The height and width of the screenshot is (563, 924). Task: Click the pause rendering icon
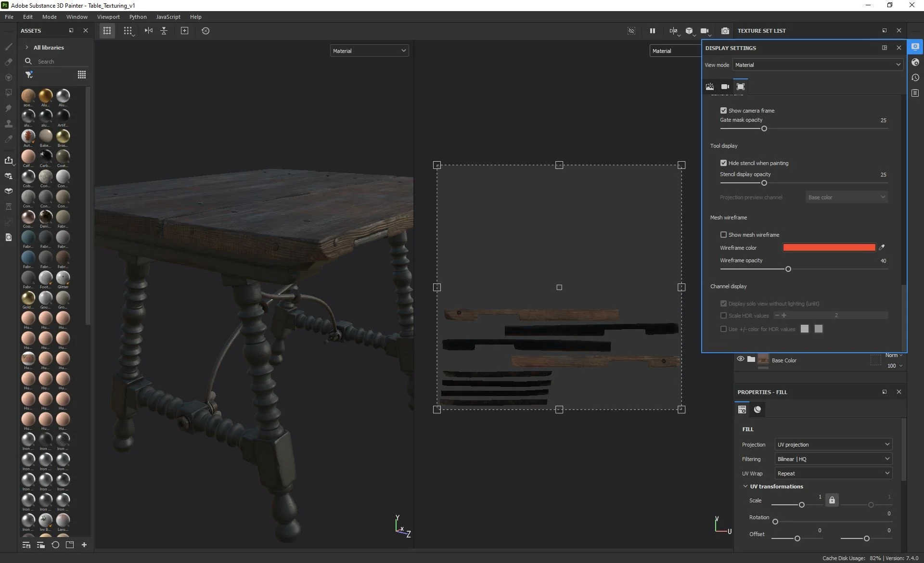(x=653, y=31)
